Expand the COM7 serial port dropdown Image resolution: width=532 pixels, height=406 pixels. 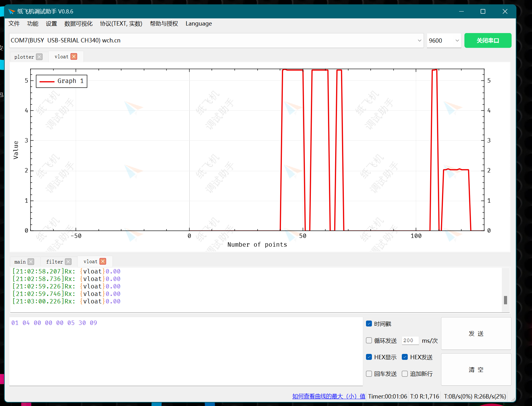(419, 41)
